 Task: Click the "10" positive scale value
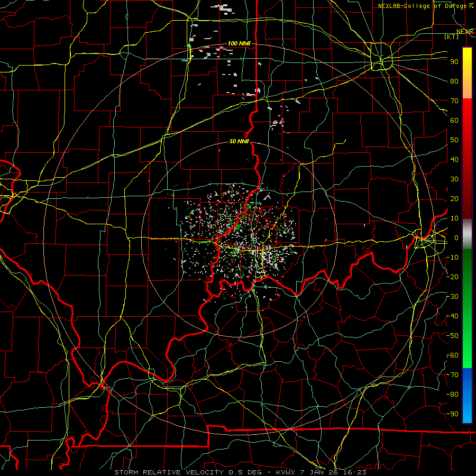(x=454, y=218)
